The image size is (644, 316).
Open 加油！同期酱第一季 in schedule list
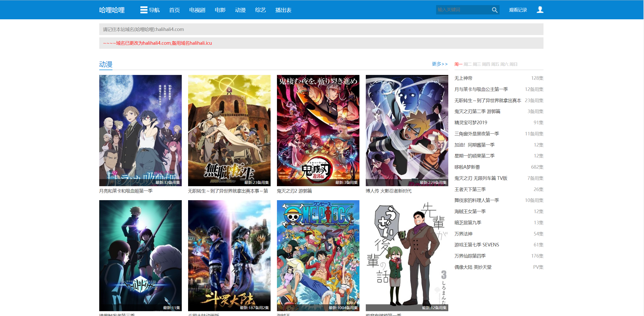coord(475,145)
